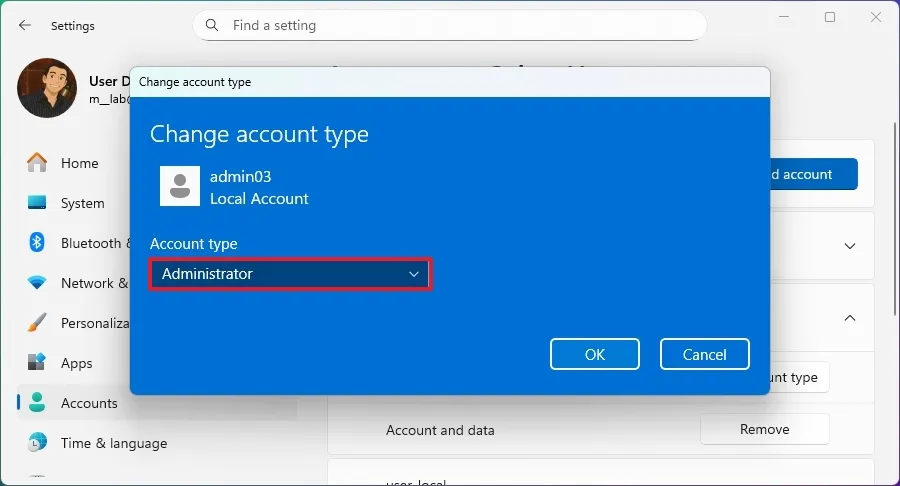The width and height of the screenshot is (900, 486).
Task: Cancel the Change account type dialog
Action: coord(704,354)
